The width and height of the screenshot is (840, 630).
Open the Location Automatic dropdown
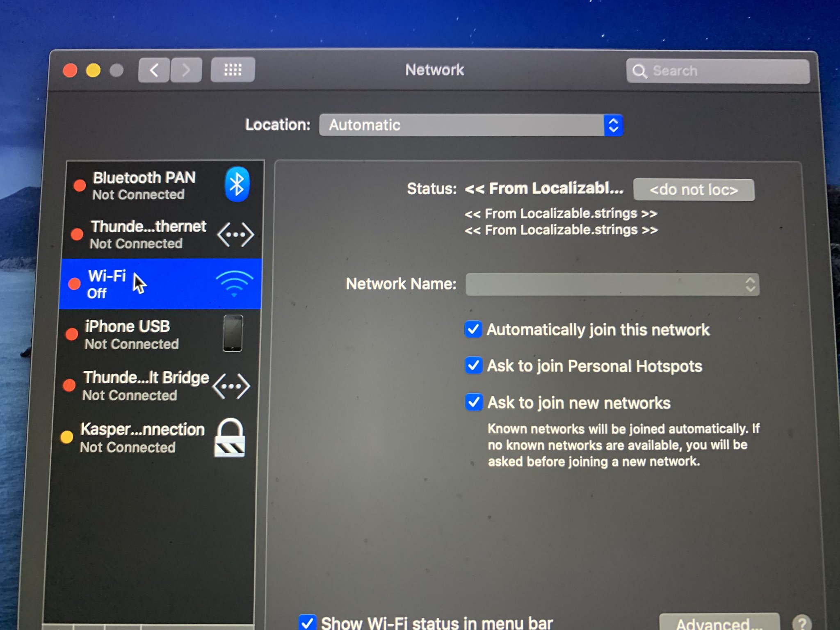[x=471, y=125]
